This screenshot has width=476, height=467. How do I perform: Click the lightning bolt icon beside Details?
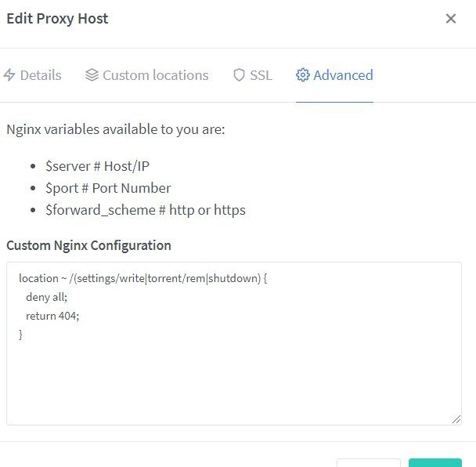pos(9,75)
